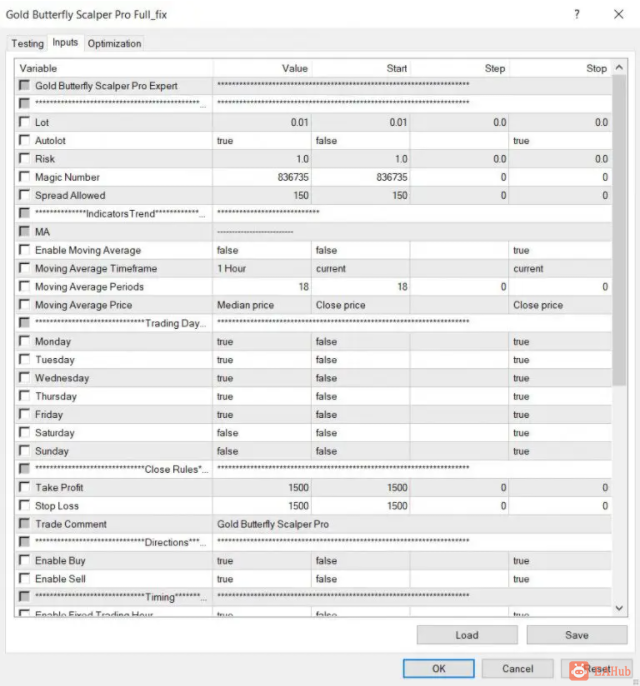
Task: Check the Enable Buy checkbox
Action: point(24,560)
